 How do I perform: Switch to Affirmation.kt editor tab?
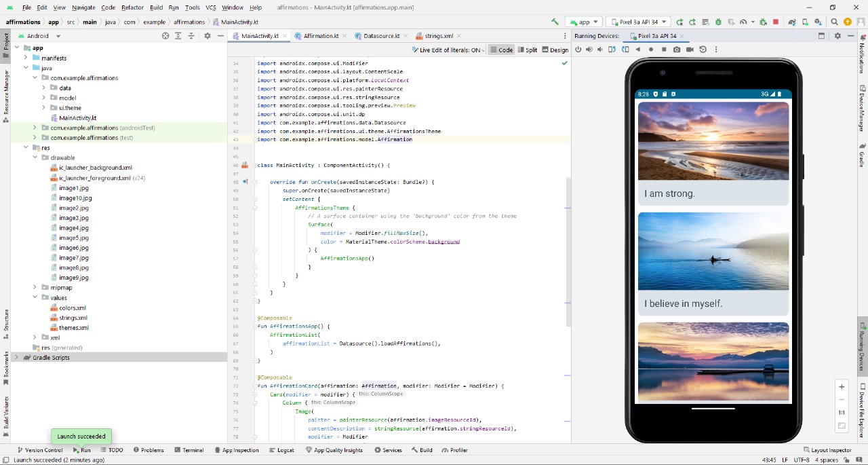(321, 36)
